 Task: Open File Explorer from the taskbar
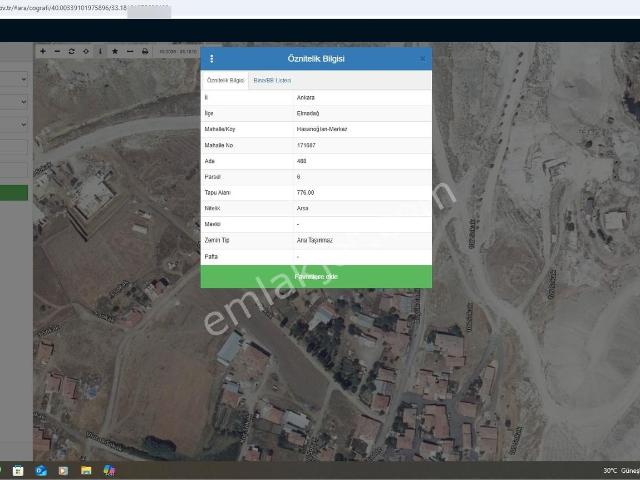[x=86, y=471]
